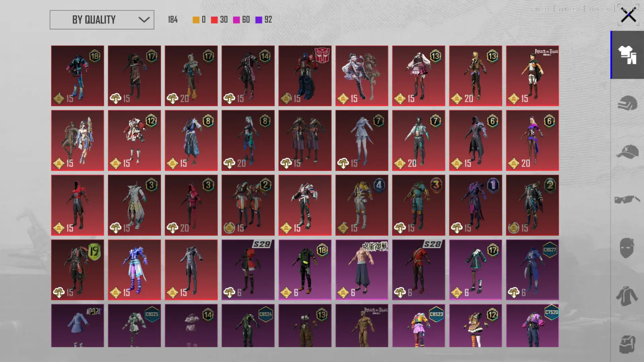Select the cap hat category icon
The image size is (644, 362).
[627, 152]
